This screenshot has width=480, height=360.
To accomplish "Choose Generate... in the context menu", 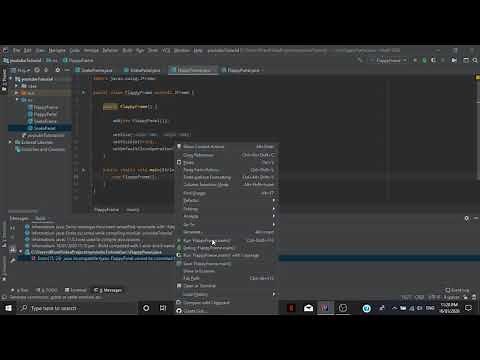I will (227, 232).
